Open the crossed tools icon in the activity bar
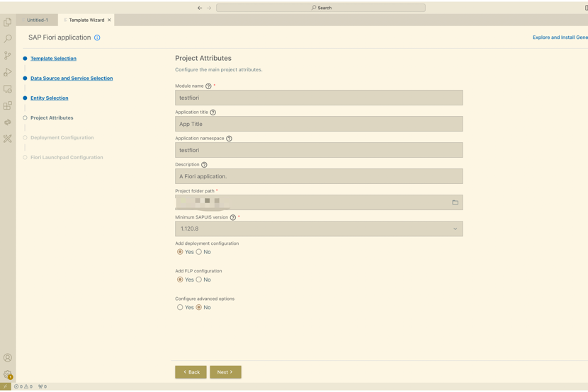The height and width of the screenshot is (392, 588). (x=8, y=139)
